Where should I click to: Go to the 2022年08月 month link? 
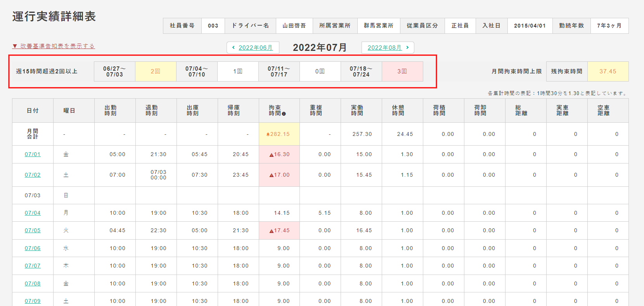pyautogui.click(x=384, y=47)
